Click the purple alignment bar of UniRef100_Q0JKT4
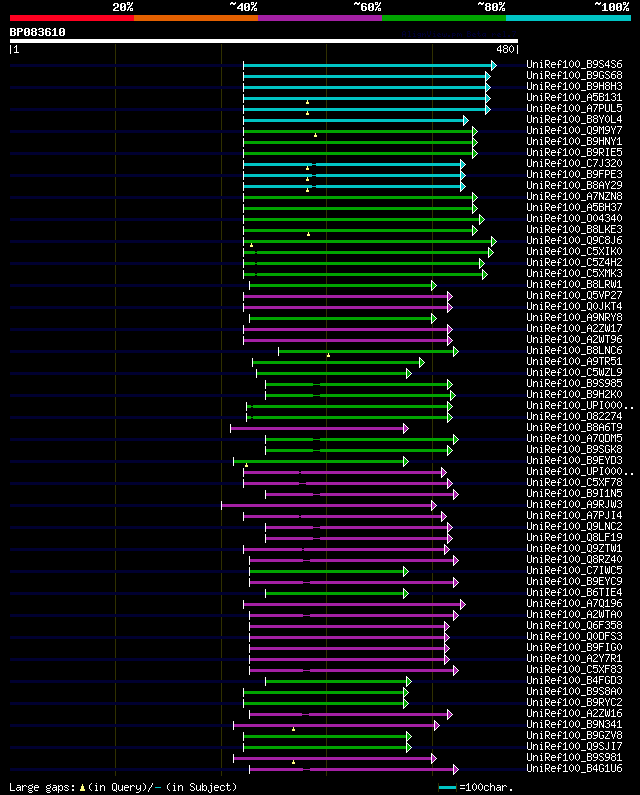This screenshot has height=795, width=640. click(x=348, y=307)
